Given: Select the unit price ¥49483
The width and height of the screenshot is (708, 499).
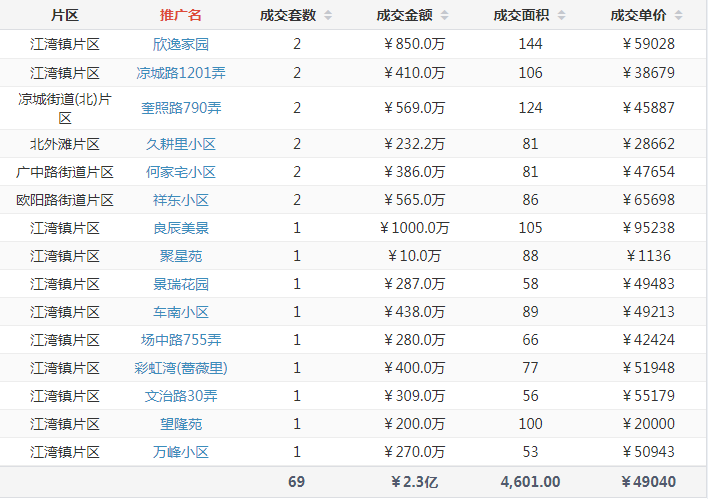Looking at the screenshot, I should click(x=648, y=284).
